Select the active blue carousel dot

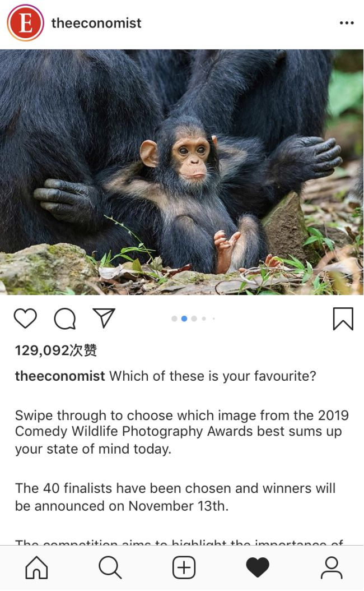[184, 318]
